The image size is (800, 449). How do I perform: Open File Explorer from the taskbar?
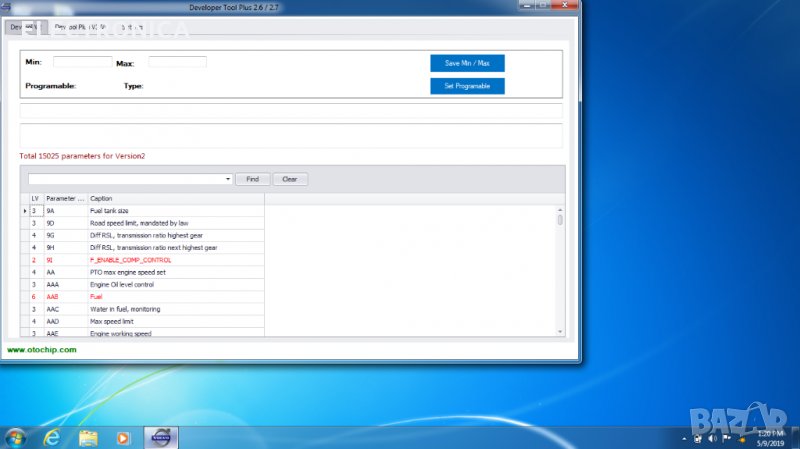pyautogui.click(x=88, y=438)
